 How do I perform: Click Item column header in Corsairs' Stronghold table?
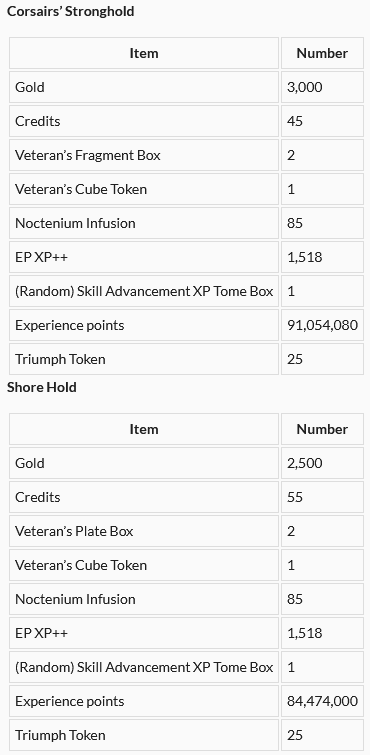click(144, 53)
